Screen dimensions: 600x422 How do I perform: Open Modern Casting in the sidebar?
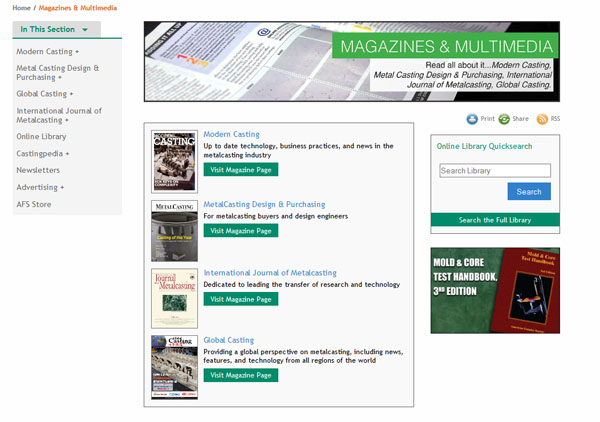[47, 51]
